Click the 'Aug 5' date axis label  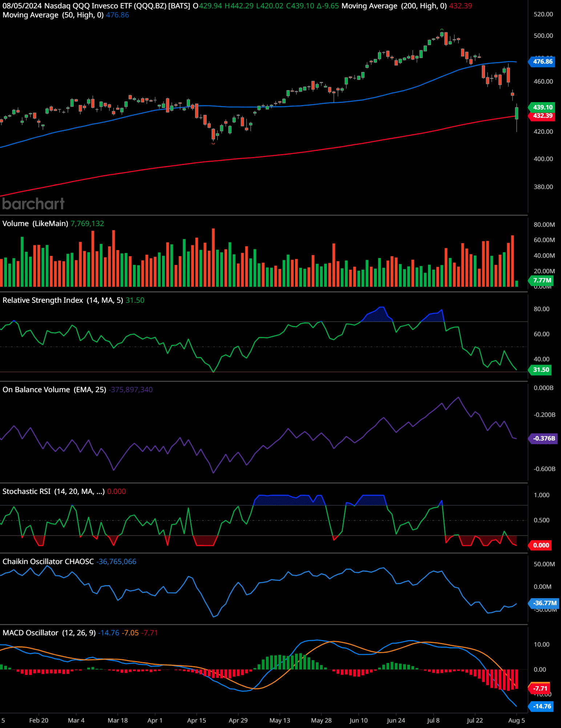pyautogui.click(x=517, y=720)
